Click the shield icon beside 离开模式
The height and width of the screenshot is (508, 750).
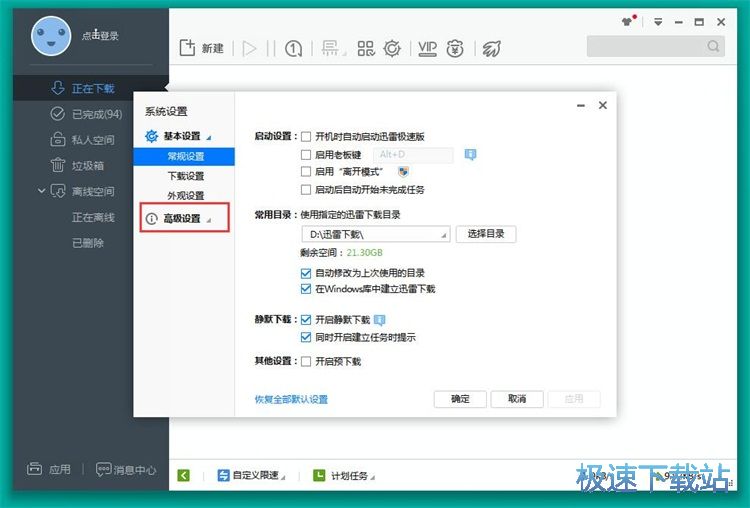[403, 171]
